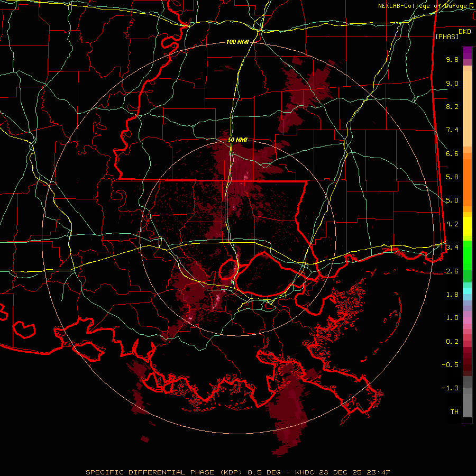
Task: Click the 1.8 value on the color scale
Action: 452,295
